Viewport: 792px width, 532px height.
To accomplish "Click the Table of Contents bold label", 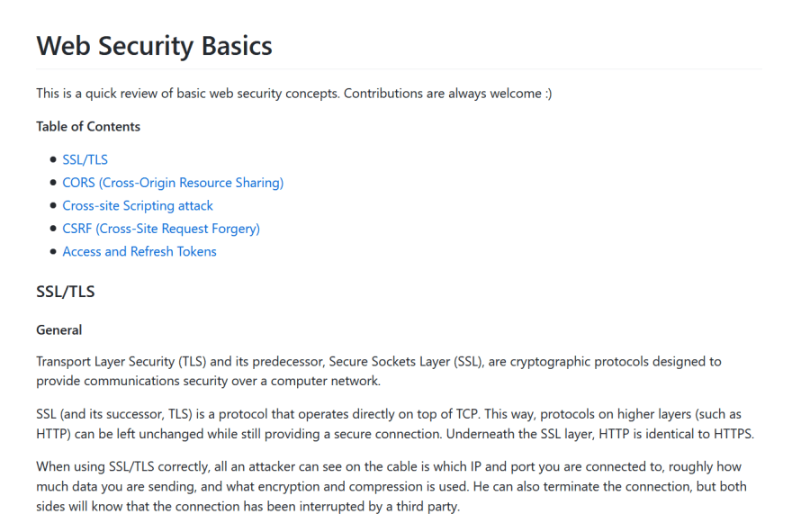I will point(88,126).
